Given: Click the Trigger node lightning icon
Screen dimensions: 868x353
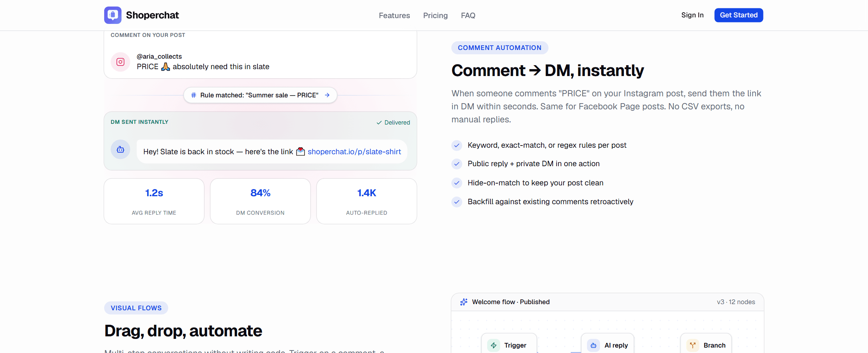Looking at the screenshot, I should coord(494,345).
